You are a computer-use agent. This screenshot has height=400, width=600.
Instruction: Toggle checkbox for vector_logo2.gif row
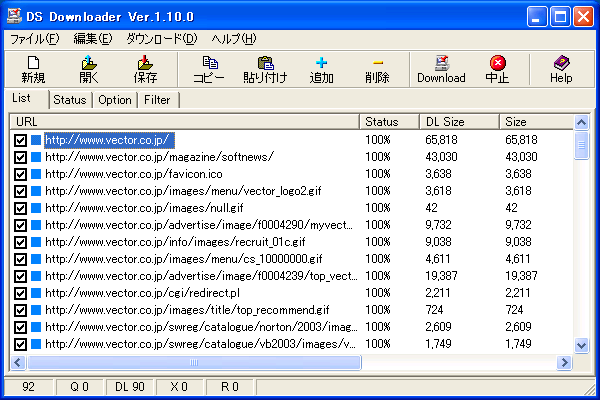click(x=20, y=191)
